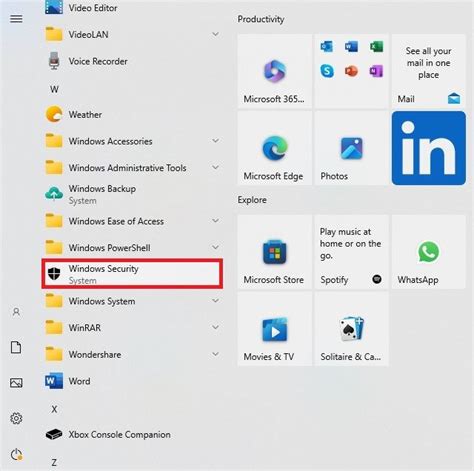Image resolution: width=474 pixels, height=471 pixels.
Task: Open Documents icon in the left sidebar
Action: point(16,347)
